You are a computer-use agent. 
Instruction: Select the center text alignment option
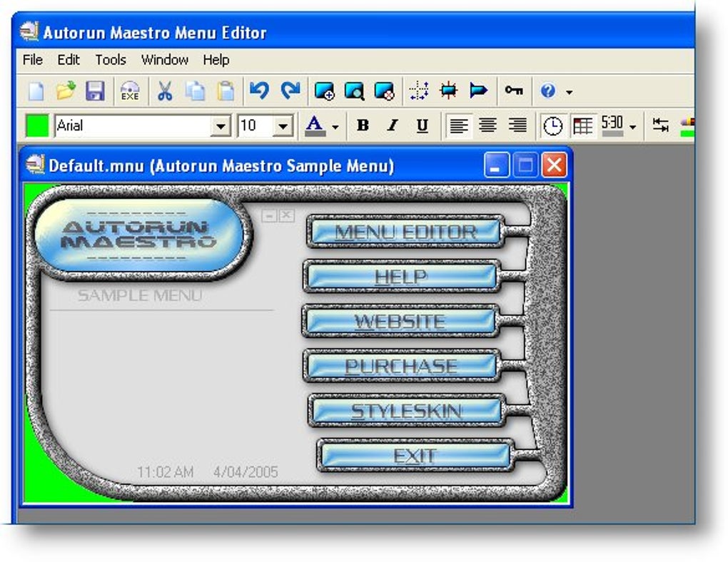click(487, 126)
